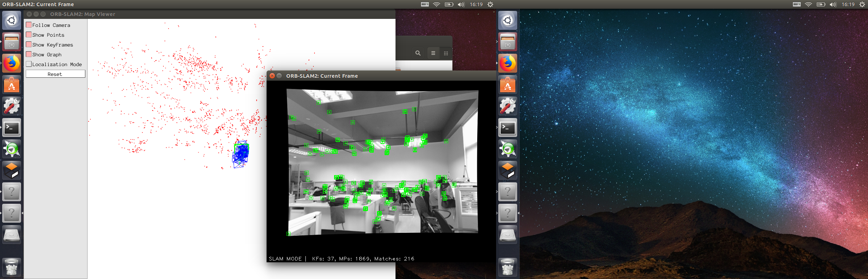Uncheck the Show Graph option

point(29,54)
